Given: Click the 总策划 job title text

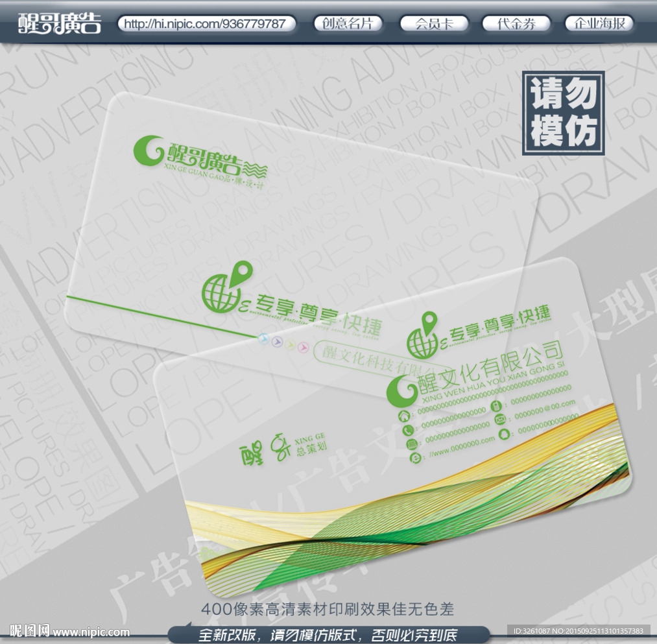Looking at the screenshot, I should (x=312, y=449).
